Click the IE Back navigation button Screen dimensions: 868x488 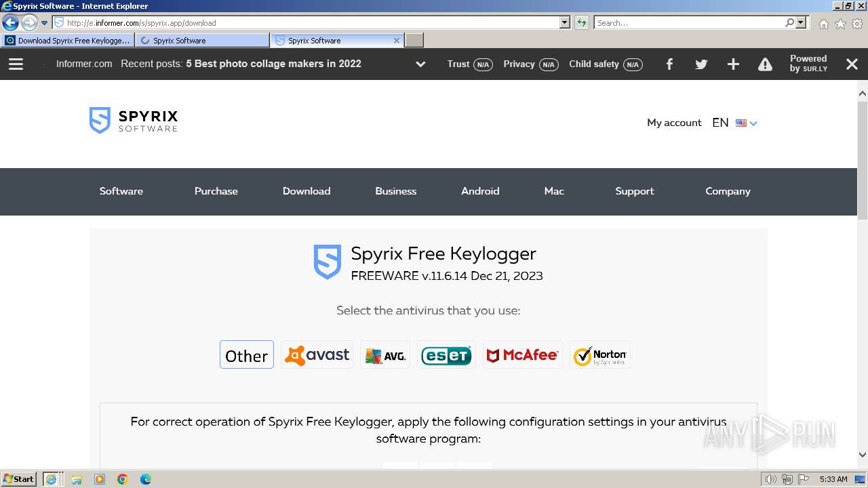[x=10, y=23]
